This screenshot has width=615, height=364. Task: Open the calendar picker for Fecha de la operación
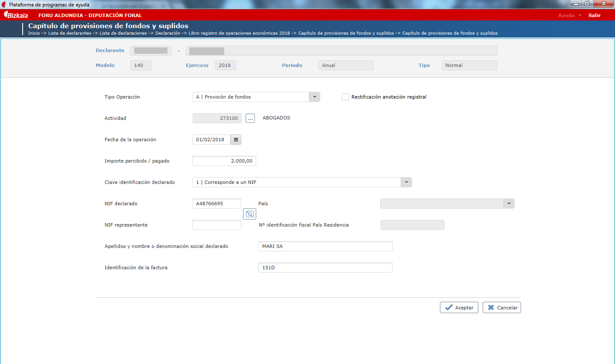(x=236, y=140)
